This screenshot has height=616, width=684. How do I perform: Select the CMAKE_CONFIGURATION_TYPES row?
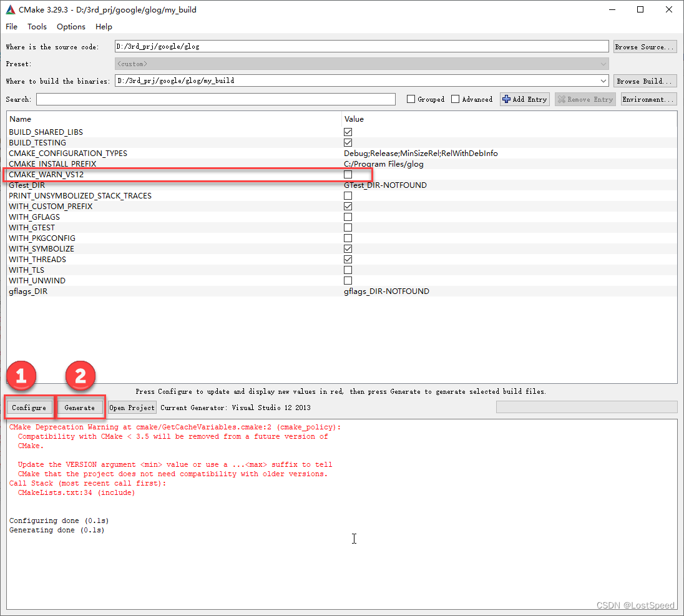coord(341,154)
